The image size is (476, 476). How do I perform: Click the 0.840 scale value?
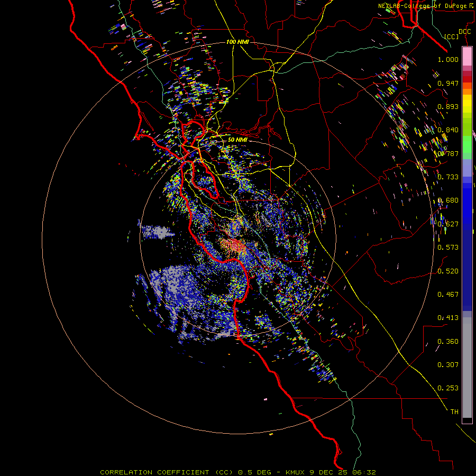[x=448, y=130]
